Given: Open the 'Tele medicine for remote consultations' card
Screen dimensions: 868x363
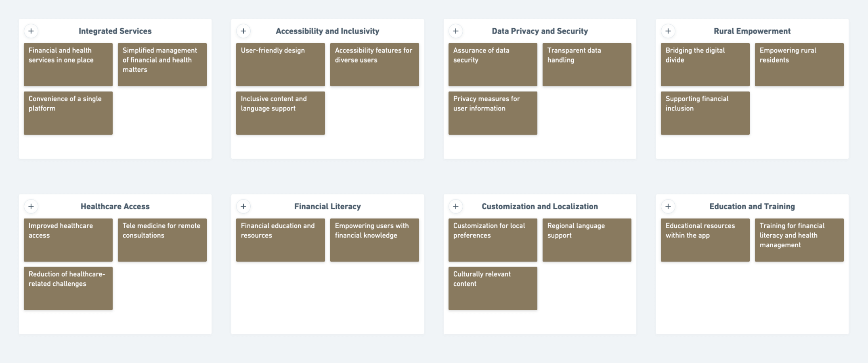Looking at the screenshot, I should coord(162,240).
